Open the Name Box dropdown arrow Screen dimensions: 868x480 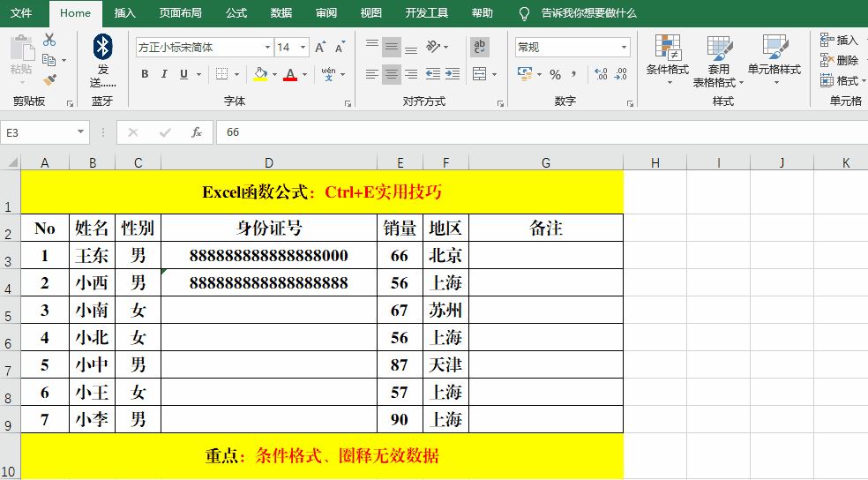click(81, 132)
